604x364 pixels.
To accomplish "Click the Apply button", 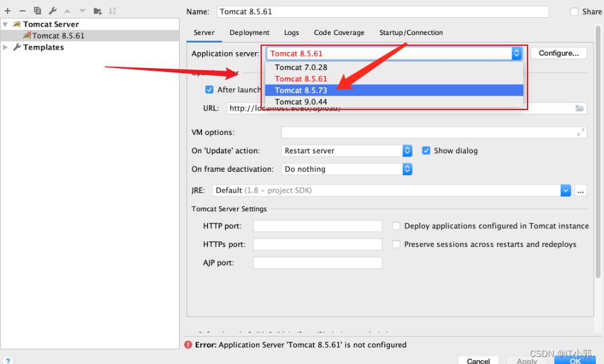I will pos(526,361).
